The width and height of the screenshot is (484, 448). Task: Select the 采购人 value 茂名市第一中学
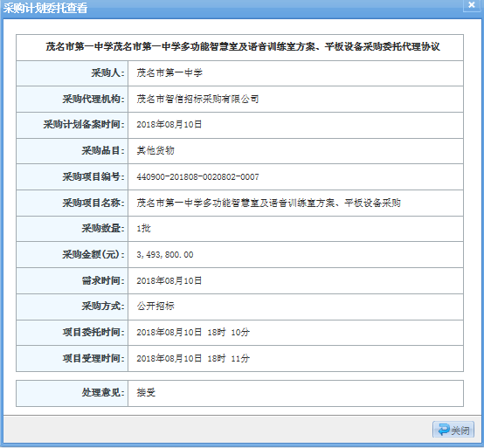pyautogui.click(x=169, y=73)
